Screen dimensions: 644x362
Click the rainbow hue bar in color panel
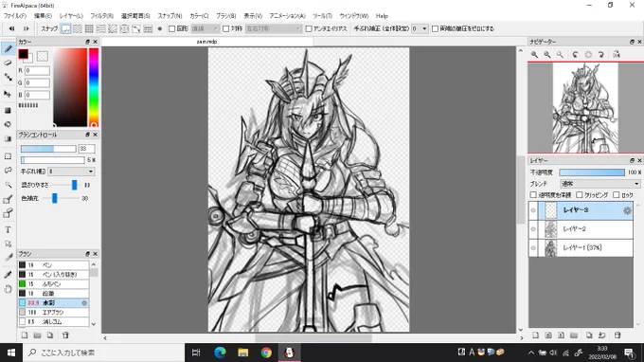[x=94, y=87]
